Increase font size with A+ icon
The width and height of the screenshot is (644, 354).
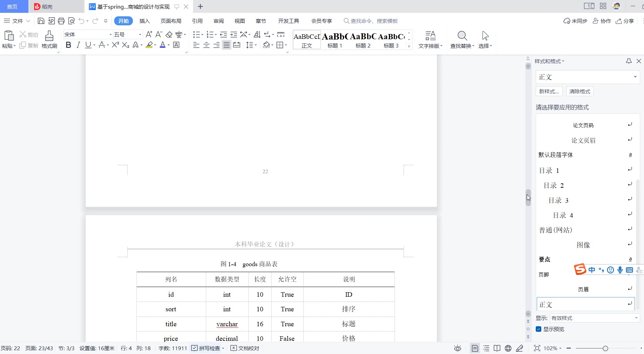149,34
